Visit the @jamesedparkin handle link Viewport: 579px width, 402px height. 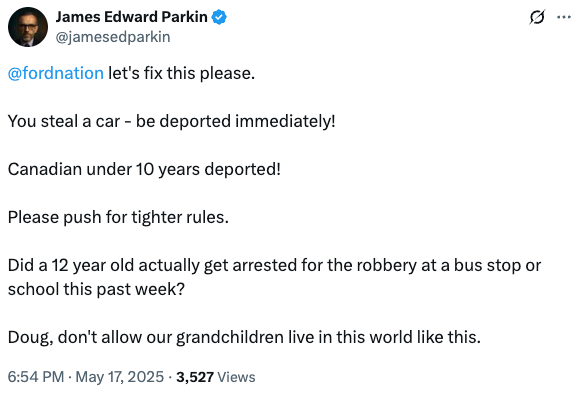click(x=113, y=37)
